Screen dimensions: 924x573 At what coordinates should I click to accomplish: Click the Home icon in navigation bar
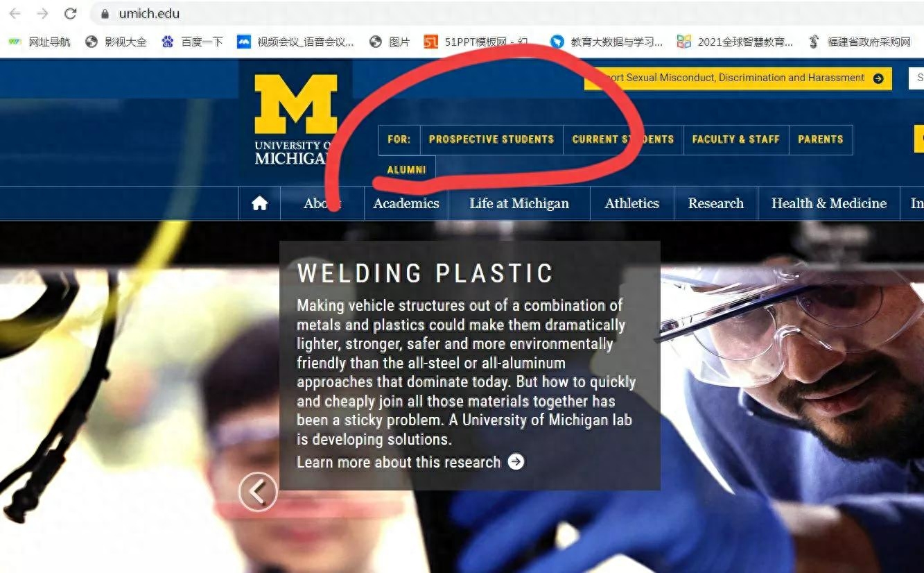pos(260,203)
